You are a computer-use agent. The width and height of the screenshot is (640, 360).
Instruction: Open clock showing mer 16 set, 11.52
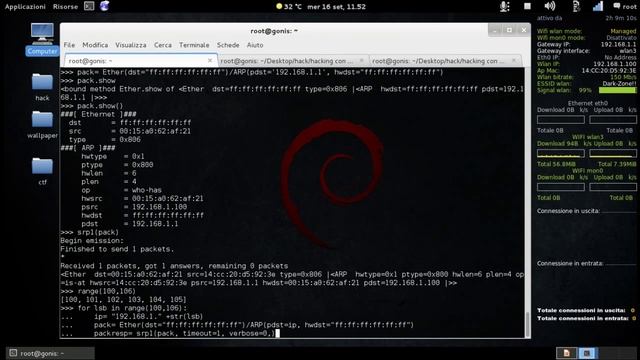tap(336, 7)
